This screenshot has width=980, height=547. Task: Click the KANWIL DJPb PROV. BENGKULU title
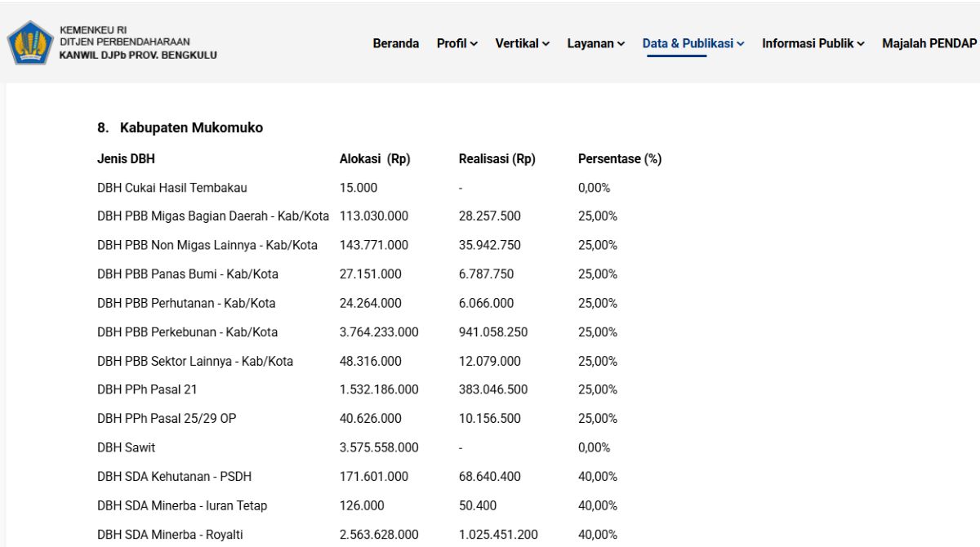click(138, 56)
